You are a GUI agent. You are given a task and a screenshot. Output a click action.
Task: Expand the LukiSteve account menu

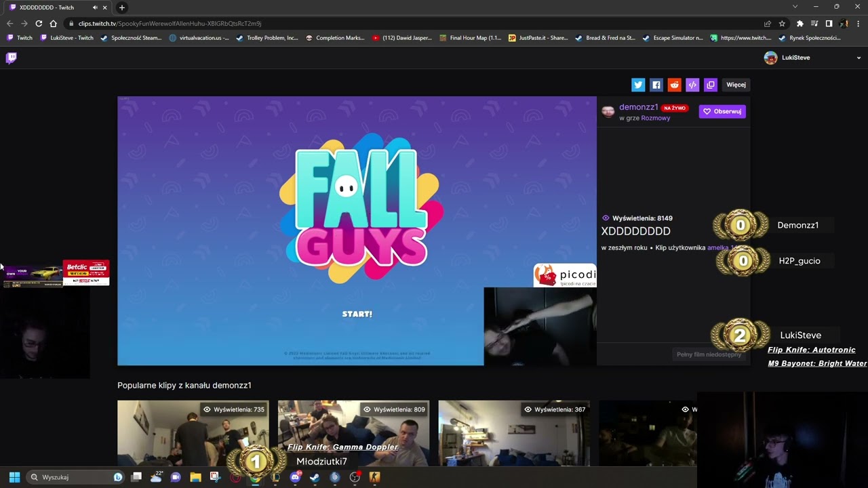point(859,58)
